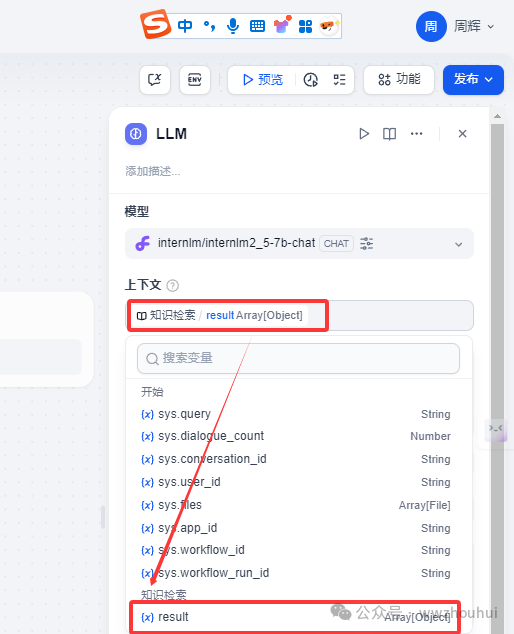Click the blue user avatar '周'

click(431, 27)
